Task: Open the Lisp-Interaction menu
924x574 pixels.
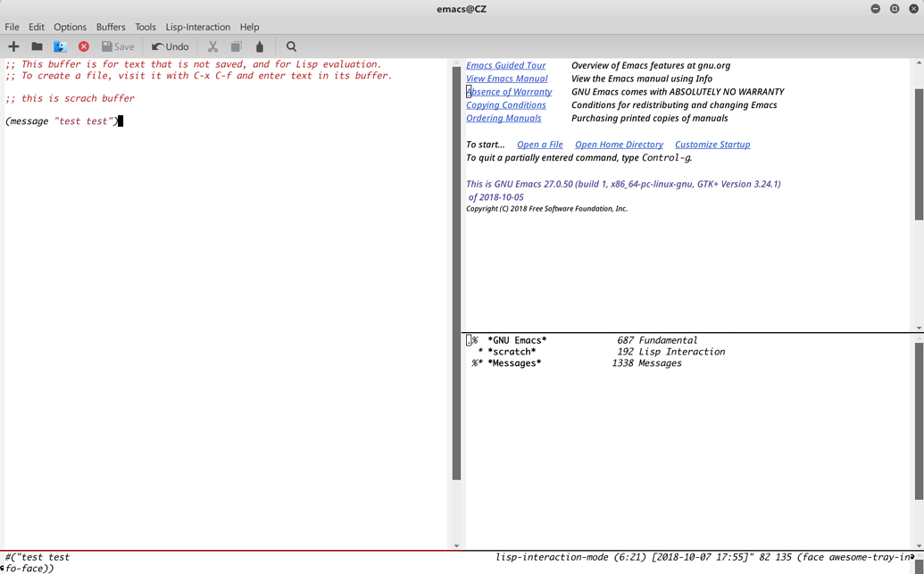Action: coord(197,26)
